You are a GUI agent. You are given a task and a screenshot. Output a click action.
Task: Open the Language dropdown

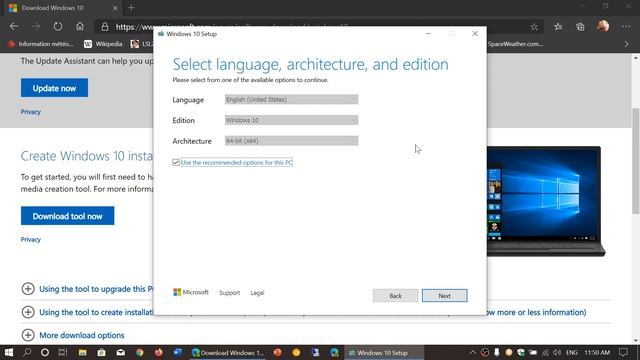point(291,100)
